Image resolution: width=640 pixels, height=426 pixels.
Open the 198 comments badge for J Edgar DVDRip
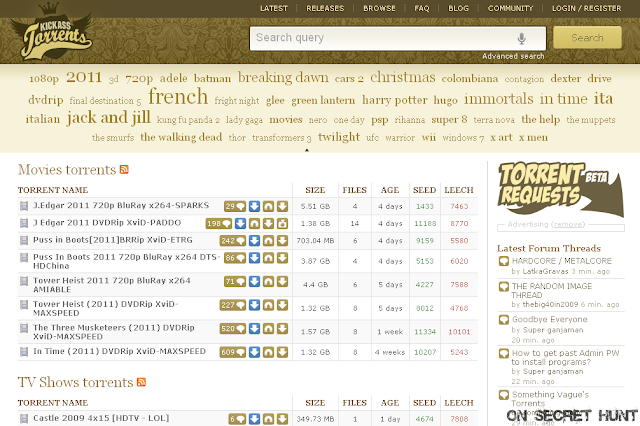pos(219,224)
